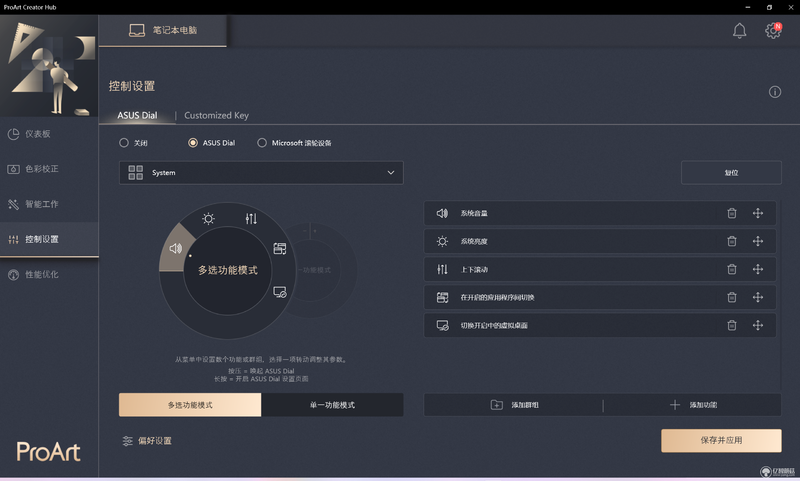The width and height of the screenshot is (800, 481).
Task: Click speaker icon in 系统音量 row
Action: pos(442,213)
